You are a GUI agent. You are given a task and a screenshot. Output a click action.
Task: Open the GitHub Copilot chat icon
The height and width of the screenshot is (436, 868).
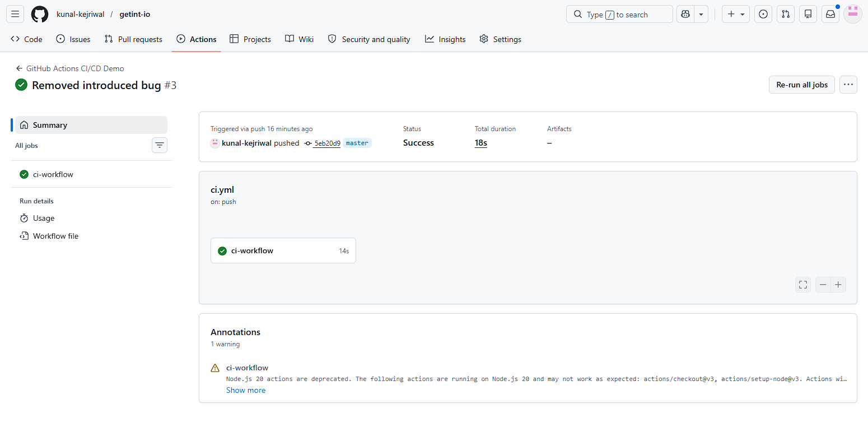tap(685, 13)
